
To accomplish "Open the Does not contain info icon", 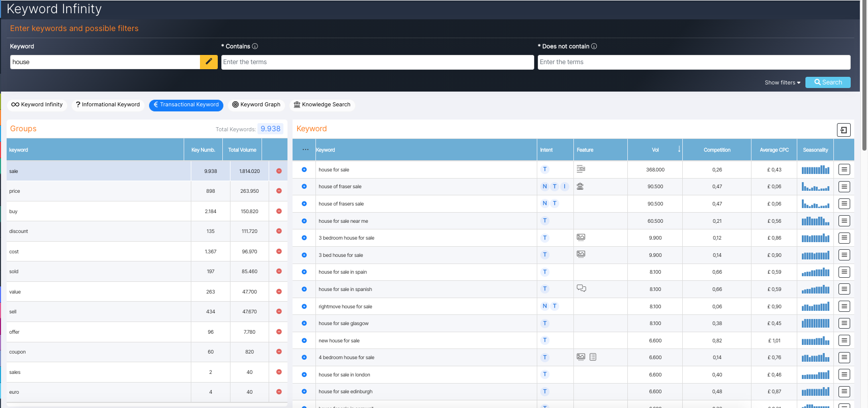I will pyautogui.click(x=594, y=46).
